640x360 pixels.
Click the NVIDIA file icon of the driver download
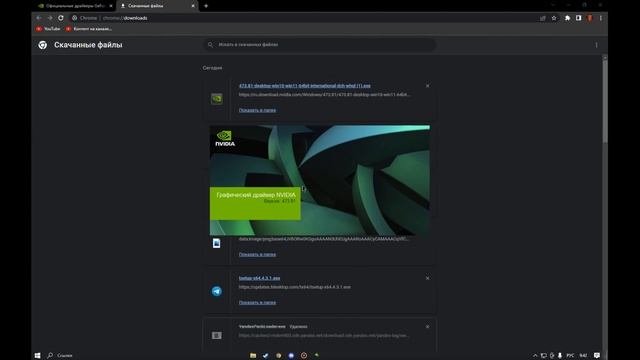point(217,98)
